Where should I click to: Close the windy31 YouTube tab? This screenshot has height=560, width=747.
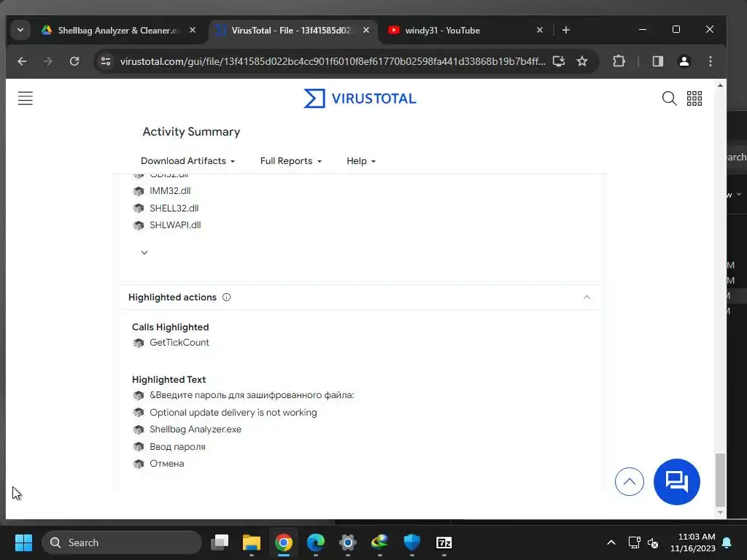tap(539, 30)
